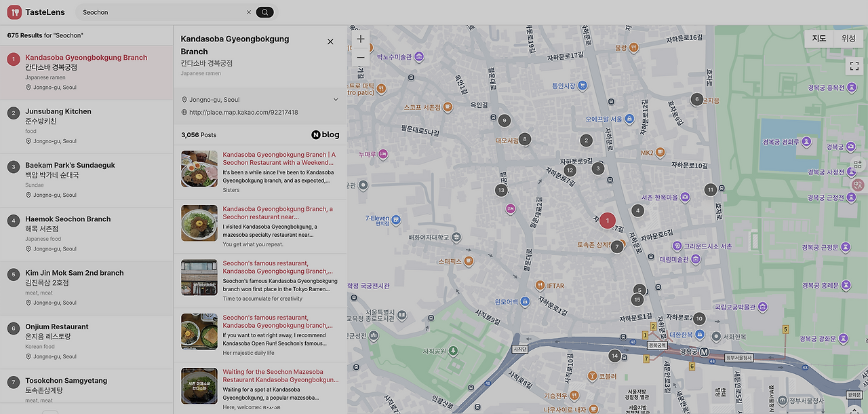Open Onjium Restaurant result
This screenshot has width=868, height=414.
(x=87, y=342)
